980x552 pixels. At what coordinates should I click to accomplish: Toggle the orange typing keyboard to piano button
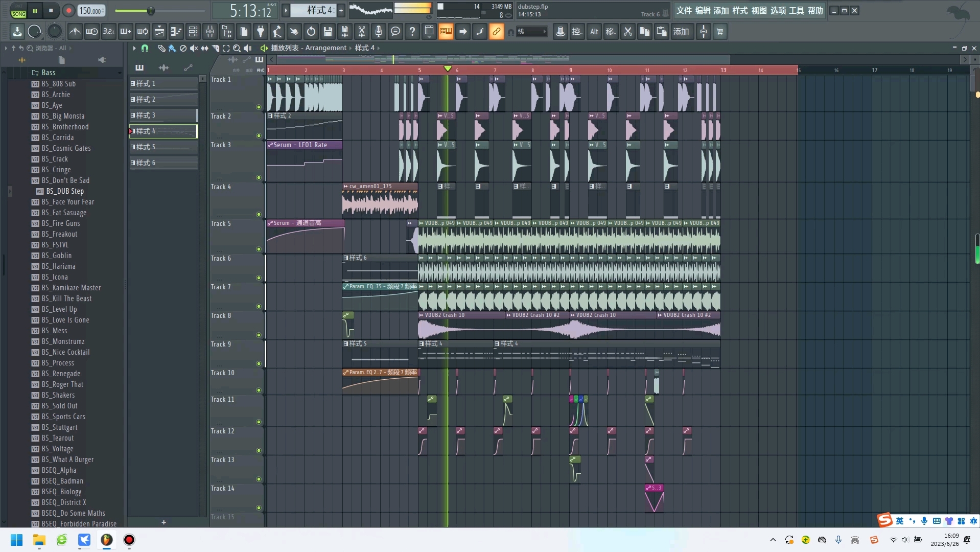coord(446,32)
